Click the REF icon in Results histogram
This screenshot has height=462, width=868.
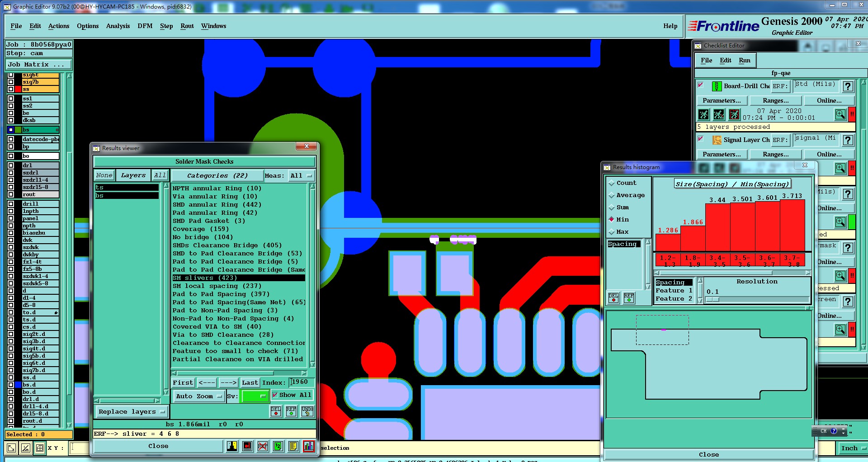pos(629,297)
